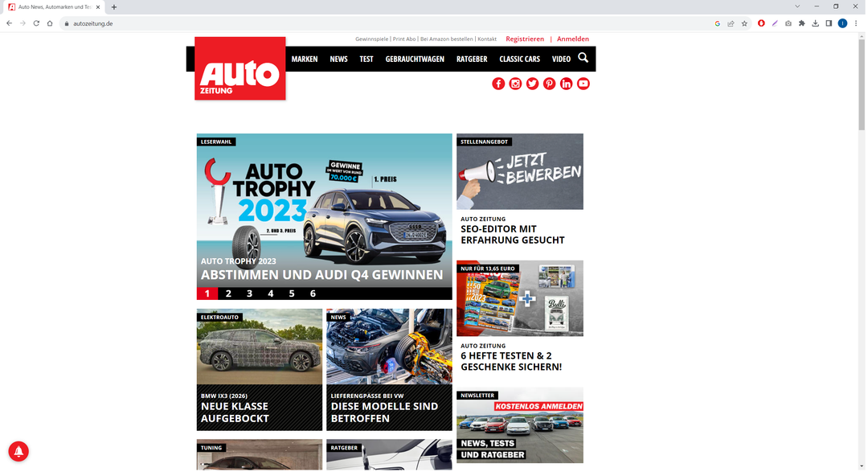
Task: Switch carousel to slide 4
Action: tap(272, 294)
